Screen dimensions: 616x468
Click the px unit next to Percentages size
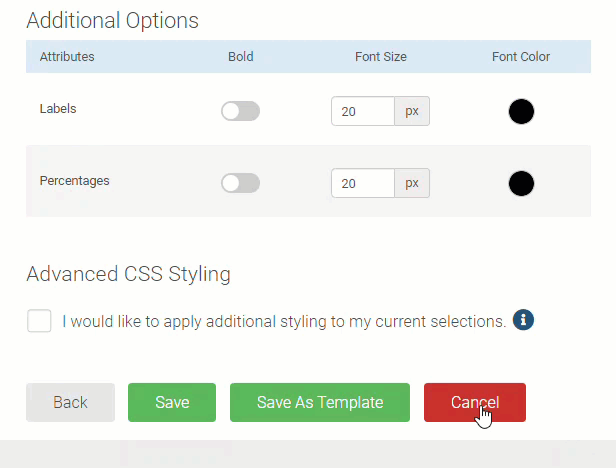pos(412,183)
